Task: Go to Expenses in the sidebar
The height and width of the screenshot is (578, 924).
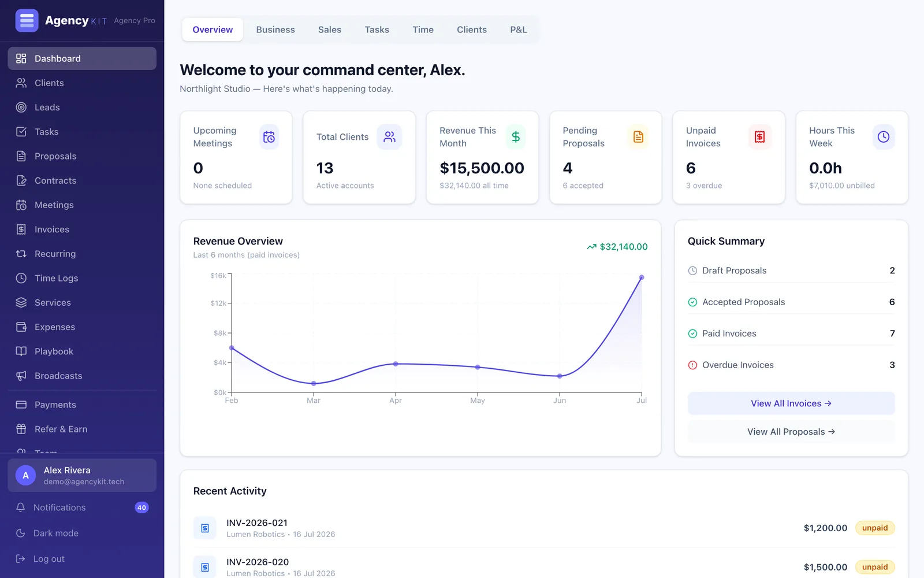Action: point(82,327)
